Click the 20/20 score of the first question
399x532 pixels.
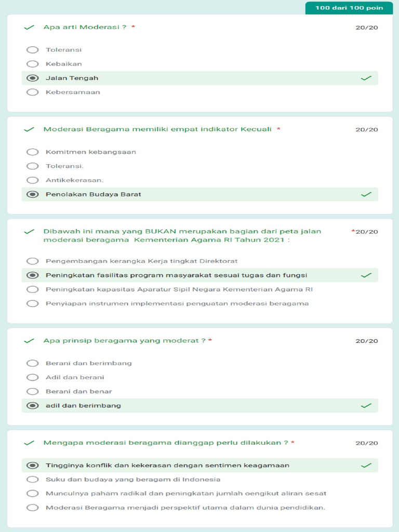coord(367,28)
